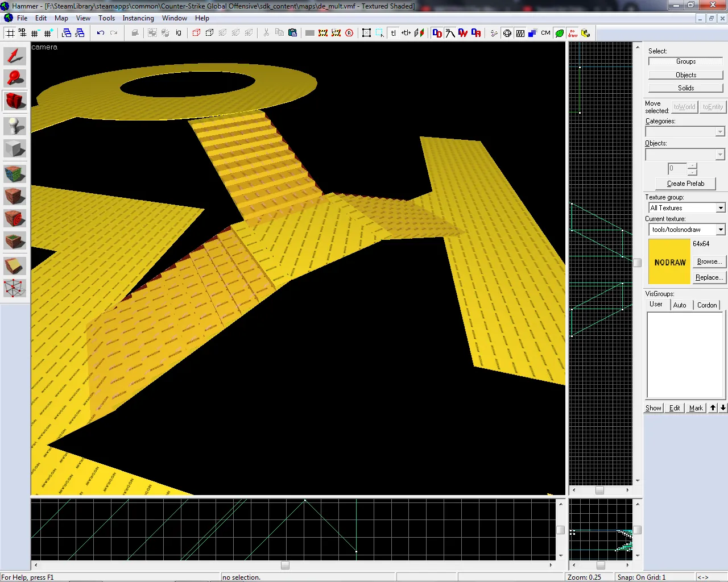
Task: Click the Mark VisGroup button
Action: coord(696,408)
